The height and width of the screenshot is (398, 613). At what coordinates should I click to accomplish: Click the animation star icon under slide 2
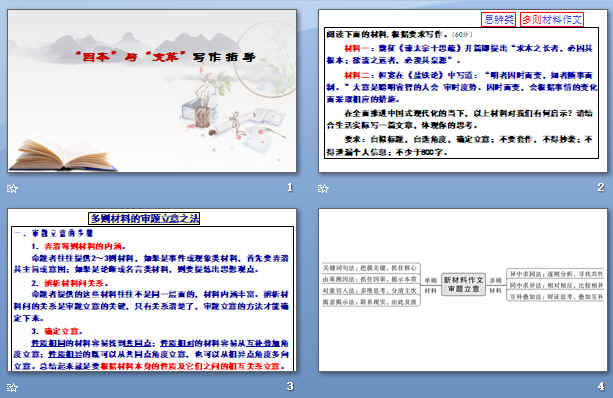(x=323, y=189)
